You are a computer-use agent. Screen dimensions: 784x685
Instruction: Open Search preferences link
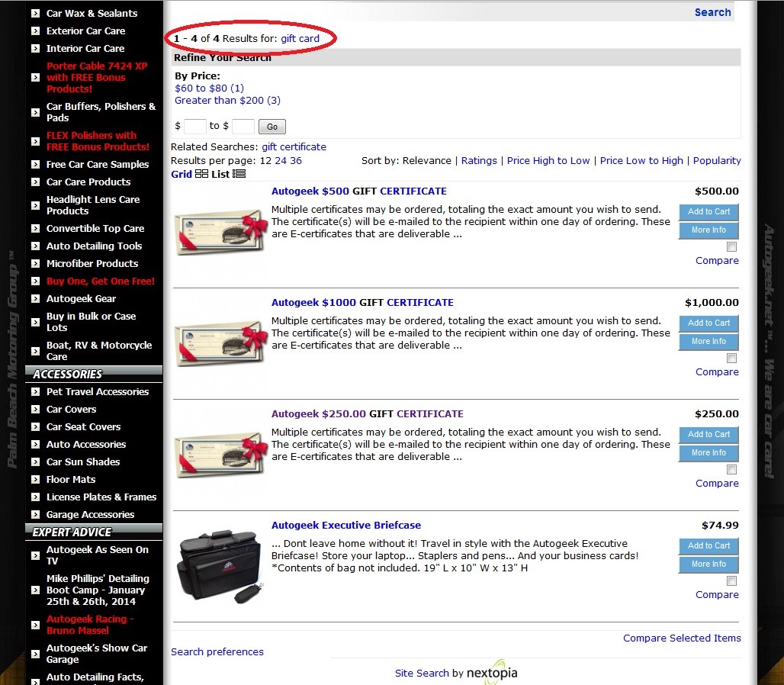coord(217,652)
